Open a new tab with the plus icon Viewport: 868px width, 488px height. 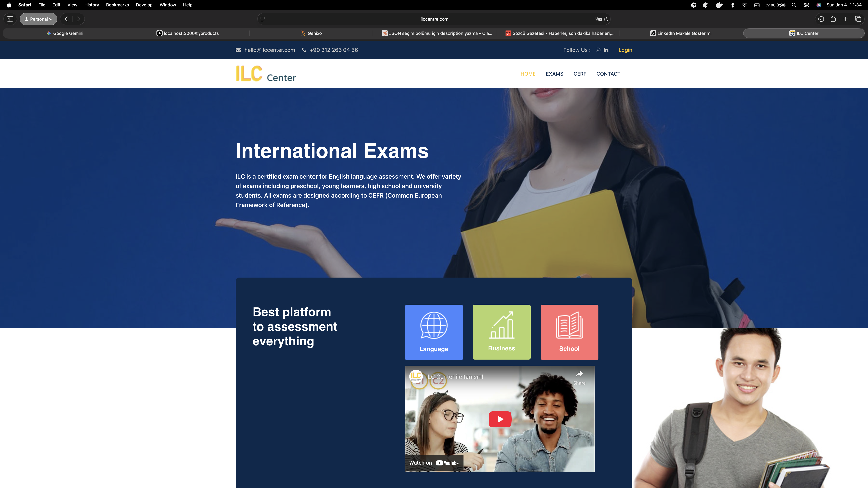[x=846, y=19]
